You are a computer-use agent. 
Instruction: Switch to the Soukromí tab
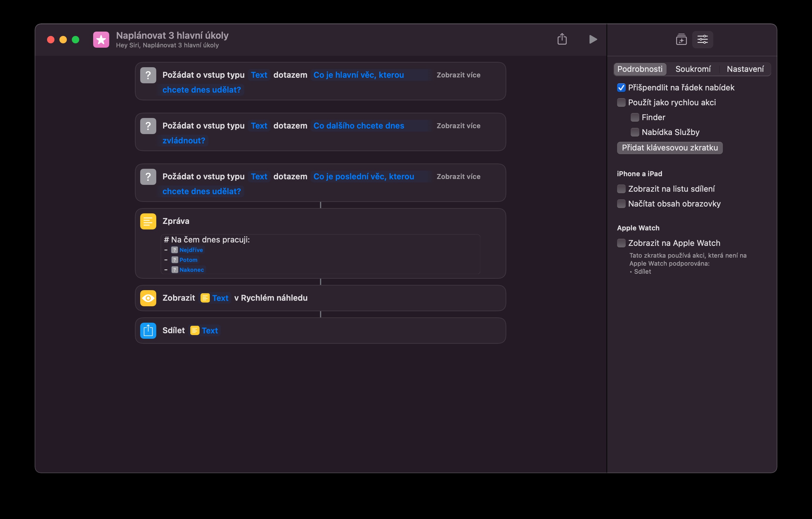click(693, 69)
